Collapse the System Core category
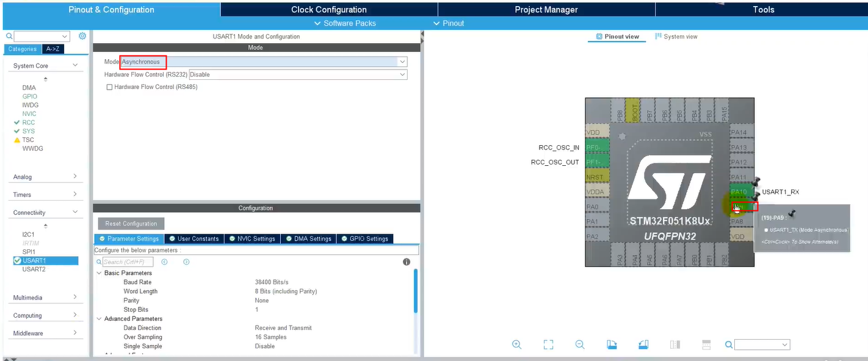868x361 pixels. click(75, 65)
